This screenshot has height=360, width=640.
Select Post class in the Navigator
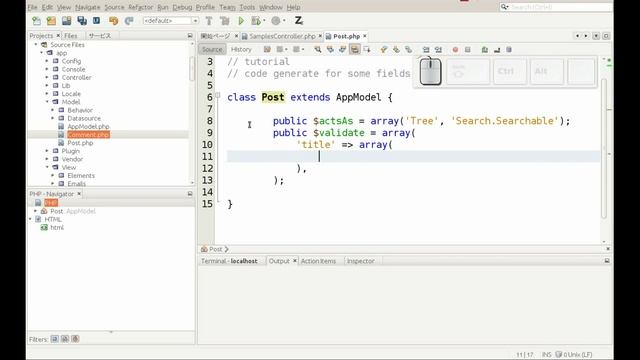pyautogui.click(x=56, y=211)
